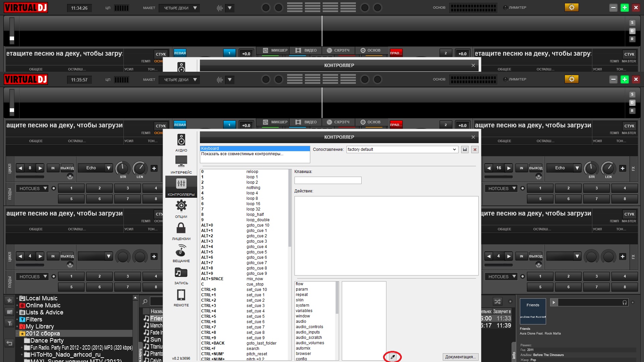Halve the loop size on the loop-8 deck
Image resolution: width=644 pixels, height=362 pixels.
click(x=20, y=168)
